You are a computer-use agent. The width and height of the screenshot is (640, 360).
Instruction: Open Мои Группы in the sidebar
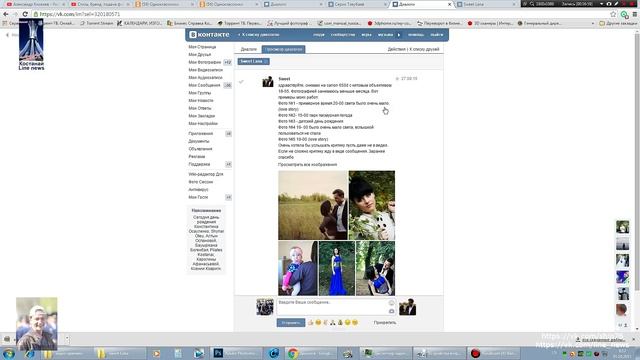click(200, 93)
